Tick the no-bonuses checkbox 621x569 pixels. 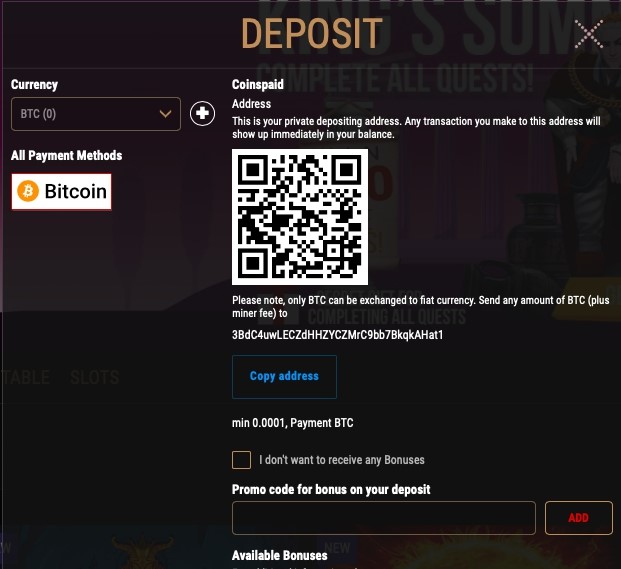[x=242, y=460]
